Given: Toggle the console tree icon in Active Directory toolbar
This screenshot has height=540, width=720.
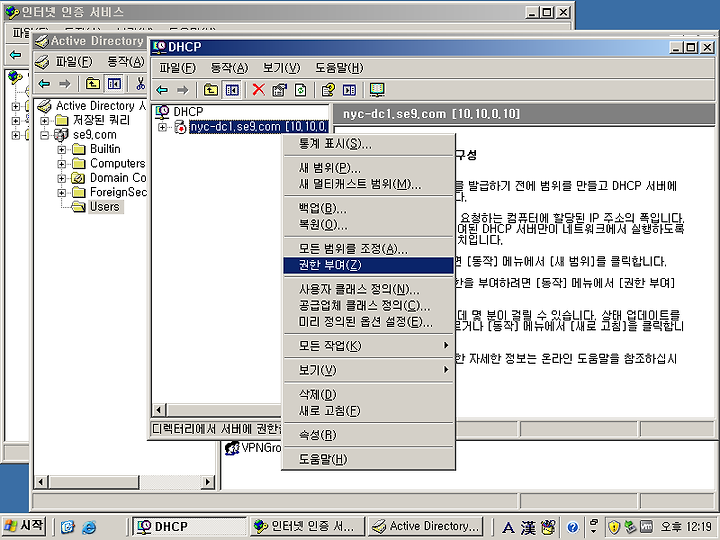Looking at the screenshot, I should tap(114, 84).
